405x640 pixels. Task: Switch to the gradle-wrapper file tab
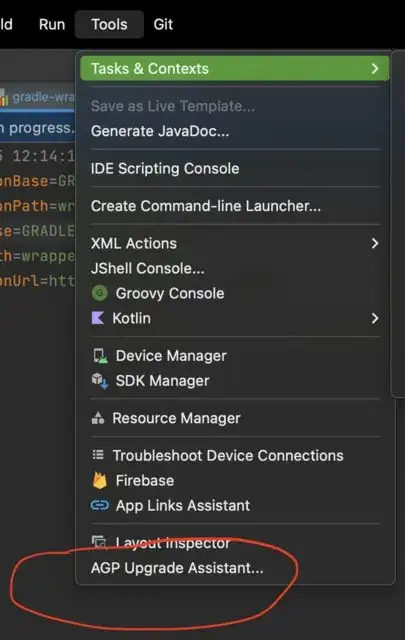tap(38, 98)
